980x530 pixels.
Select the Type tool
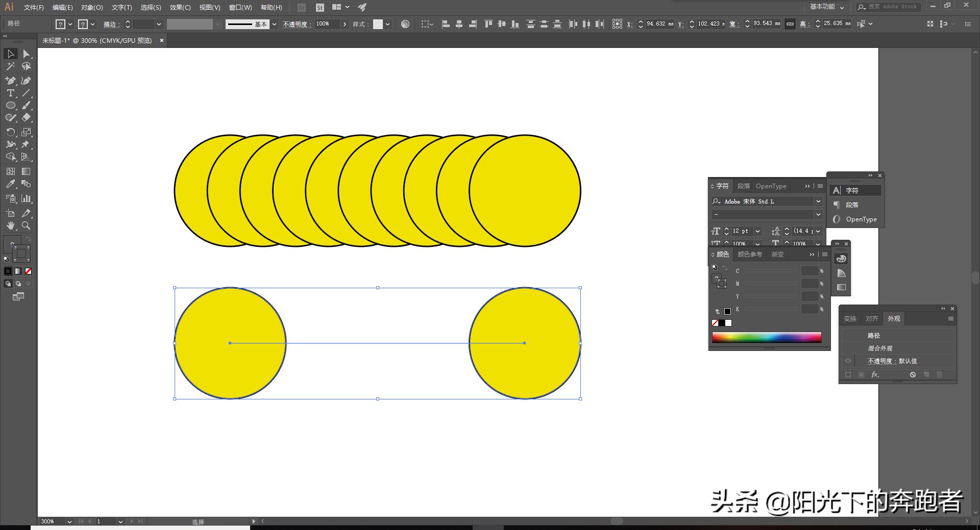pos(11,93)
